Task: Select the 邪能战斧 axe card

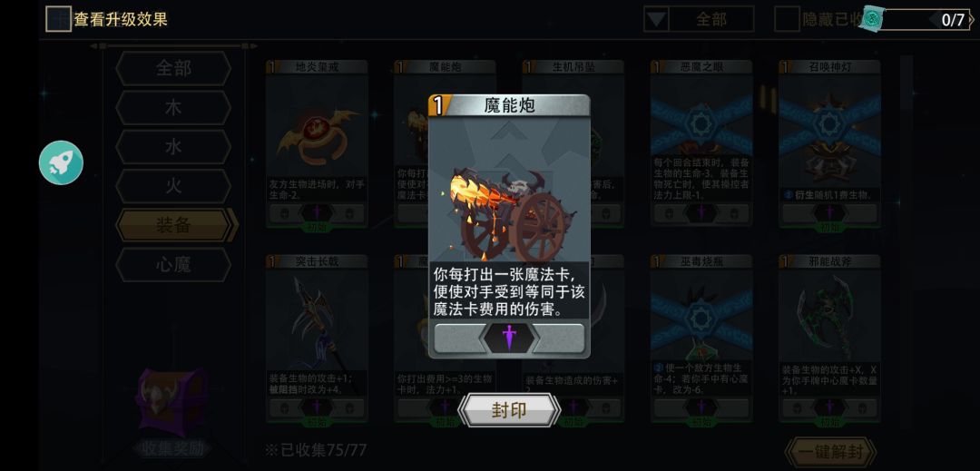Action: pos(829,339)
